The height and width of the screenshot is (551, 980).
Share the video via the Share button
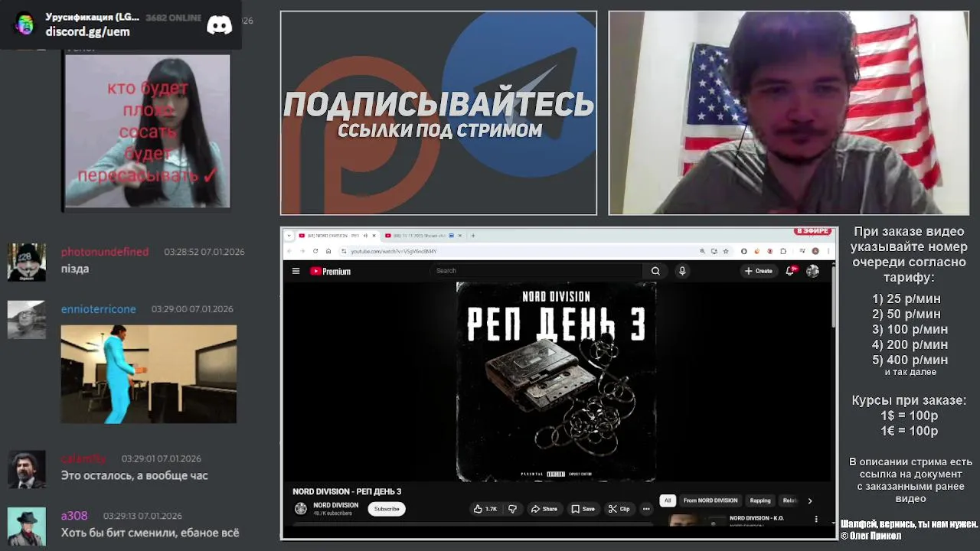point(544,509)
